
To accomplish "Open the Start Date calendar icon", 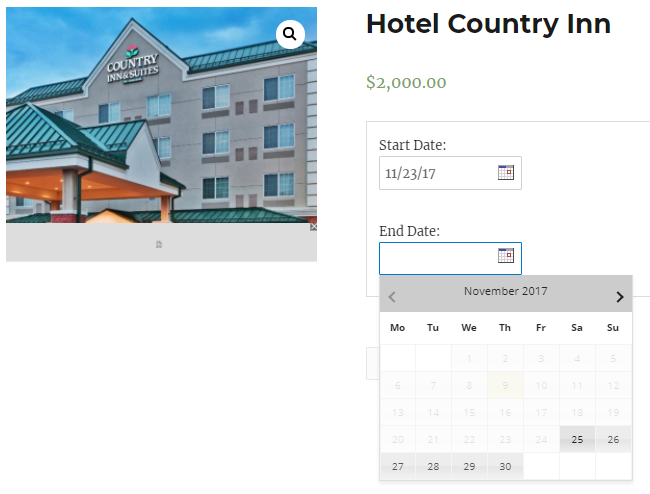I will point(506,173).
